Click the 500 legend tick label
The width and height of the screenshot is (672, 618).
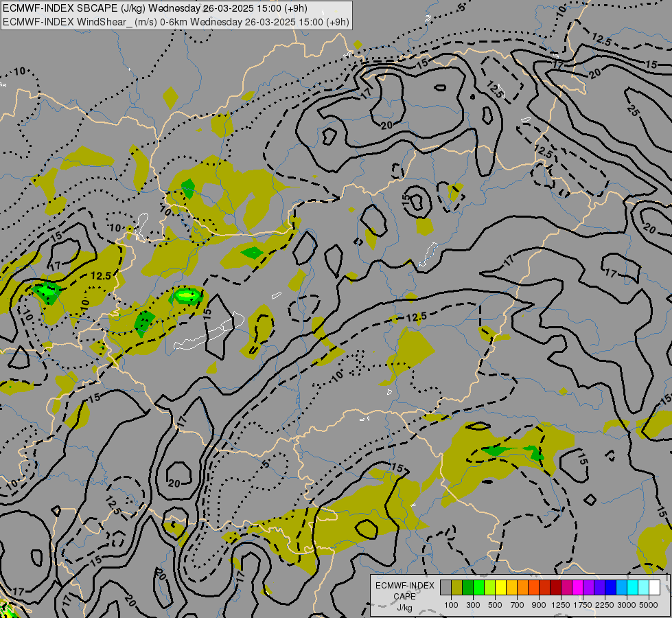click(495, 605)
